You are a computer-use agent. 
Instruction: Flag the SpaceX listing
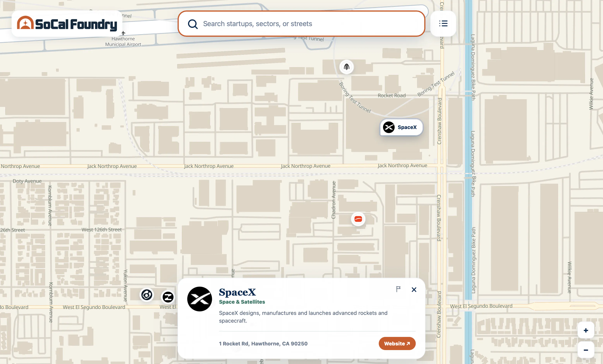tap(398, 289)
